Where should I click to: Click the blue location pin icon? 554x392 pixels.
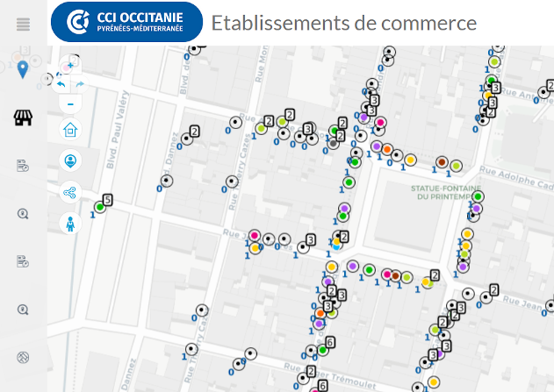point(23,70)
